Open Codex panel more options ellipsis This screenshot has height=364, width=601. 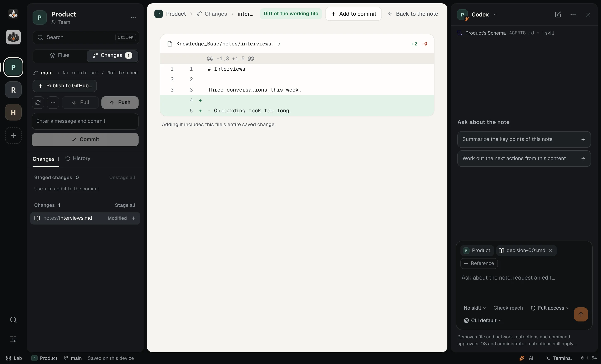pos(573,15)
